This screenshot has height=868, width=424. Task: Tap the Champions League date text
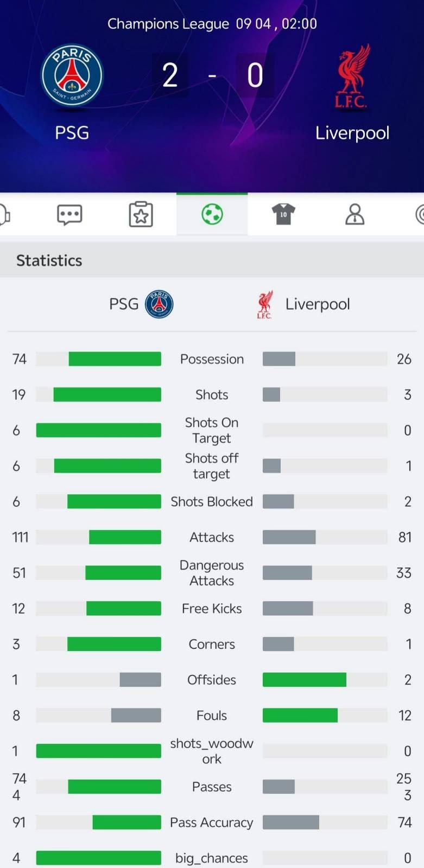coord(212,24)
